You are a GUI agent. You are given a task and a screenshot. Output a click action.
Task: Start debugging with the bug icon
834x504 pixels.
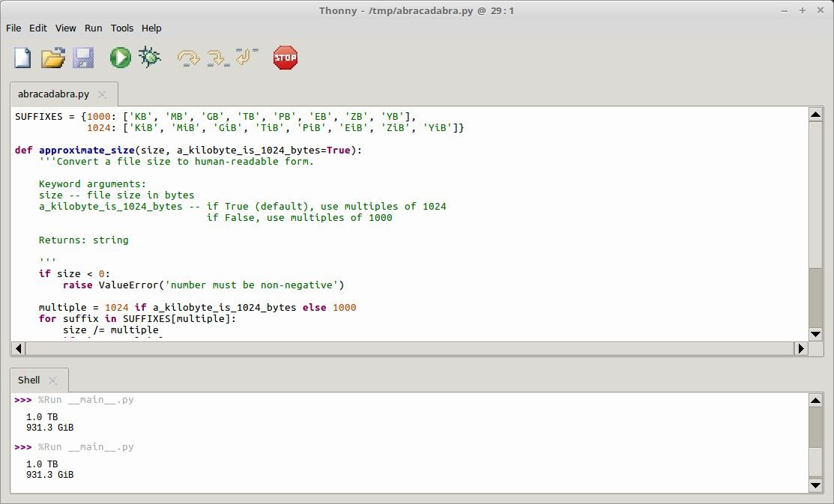pyautogui.click(x=150, y=58)
